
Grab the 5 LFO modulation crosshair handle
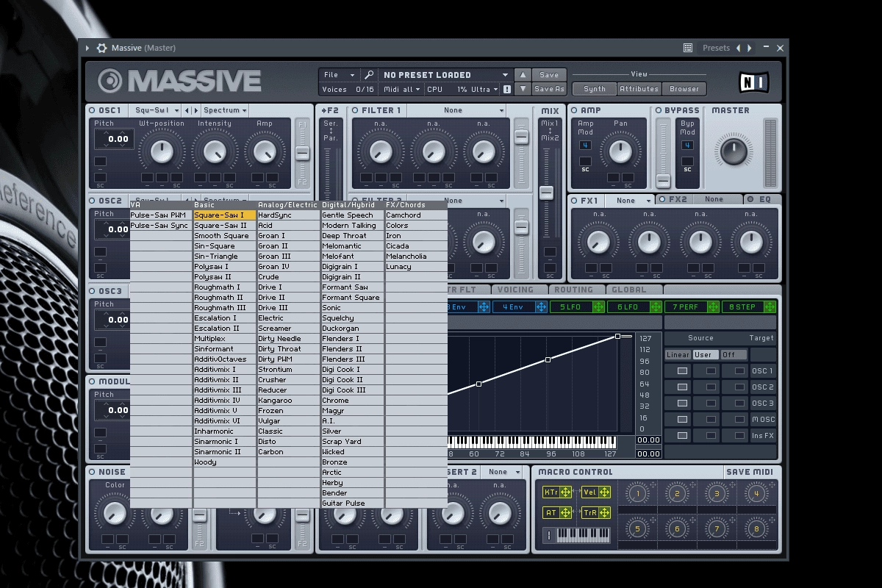(598, 307)
